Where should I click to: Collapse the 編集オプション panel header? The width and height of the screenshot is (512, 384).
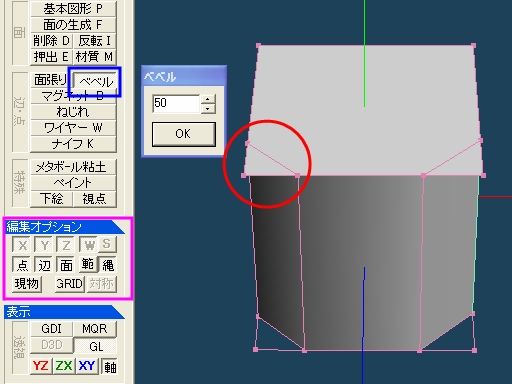pyautogui.click(x=64, y=227)
